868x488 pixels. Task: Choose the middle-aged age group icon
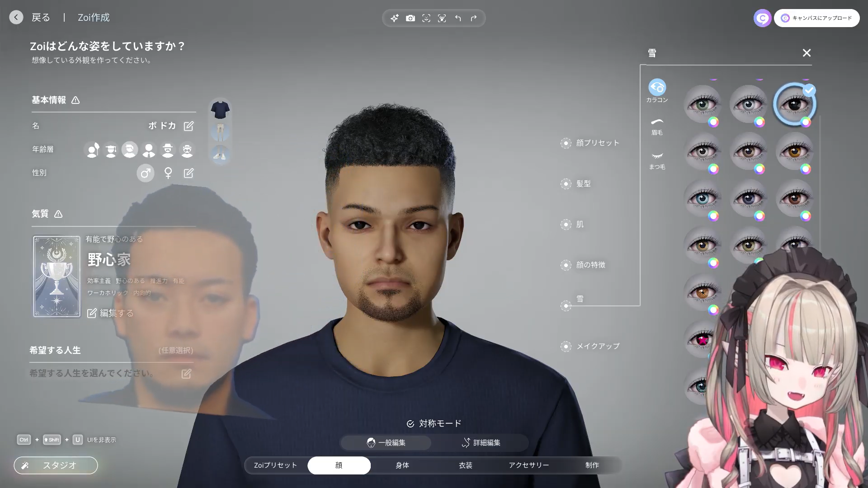(x=168, y=150)
